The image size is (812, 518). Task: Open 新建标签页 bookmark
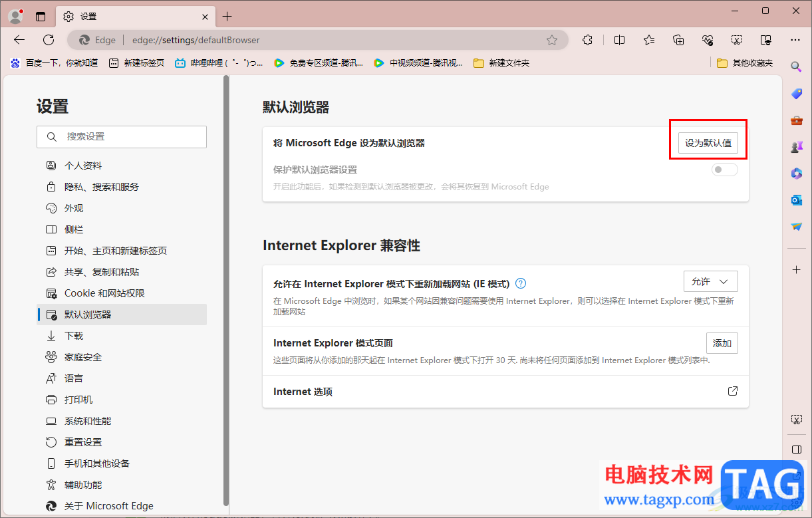tap(136, 63)
